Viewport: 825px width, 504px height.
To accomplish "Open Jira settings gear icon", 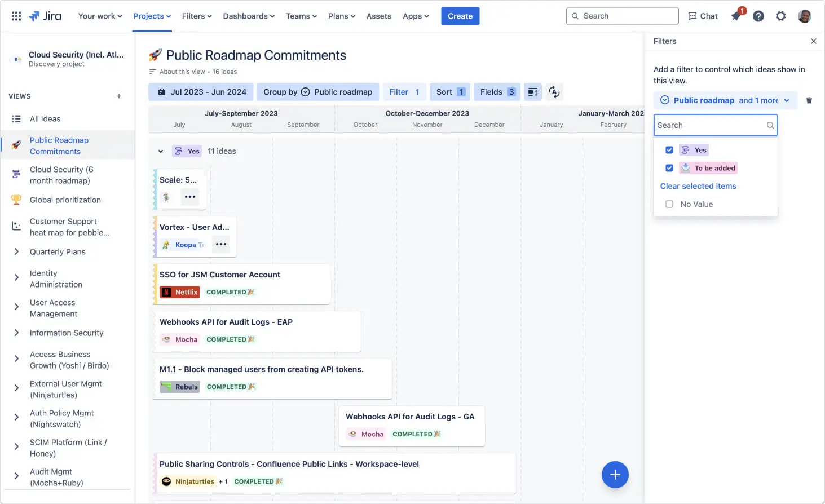I will 780,16.
